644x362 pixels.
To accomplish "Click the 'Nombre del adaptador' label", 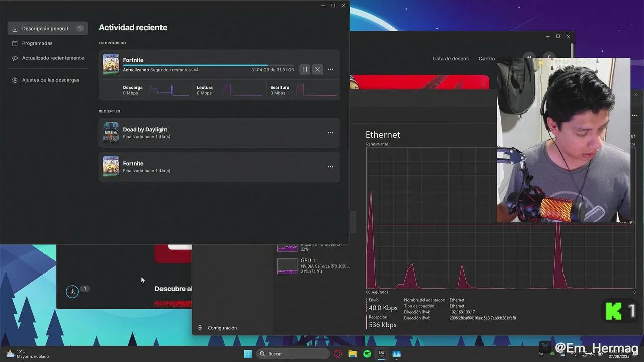I will click(x=424, y=300).
